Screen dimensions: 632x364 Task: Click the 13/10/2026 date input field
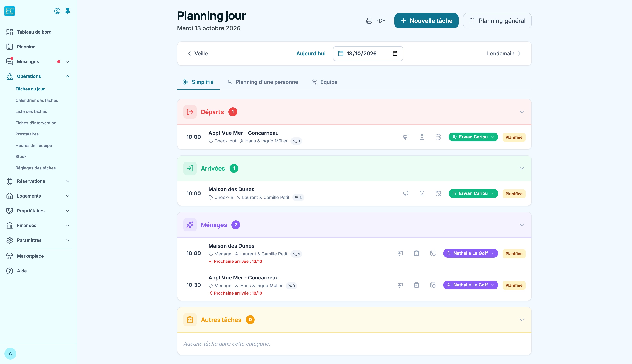coord(368,54)
